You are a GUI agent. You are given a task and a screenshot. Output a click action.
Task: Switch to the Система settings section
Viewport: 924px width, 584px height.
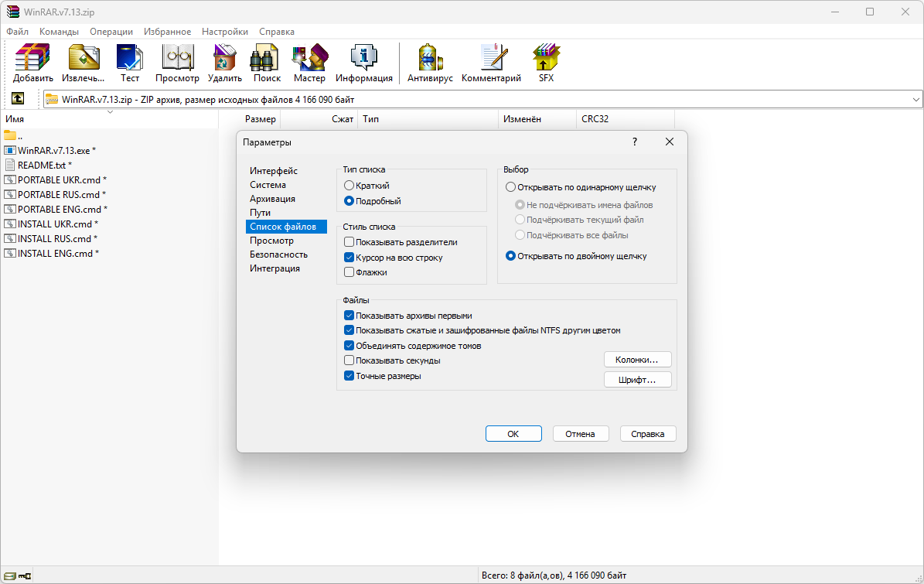point(268,185)
